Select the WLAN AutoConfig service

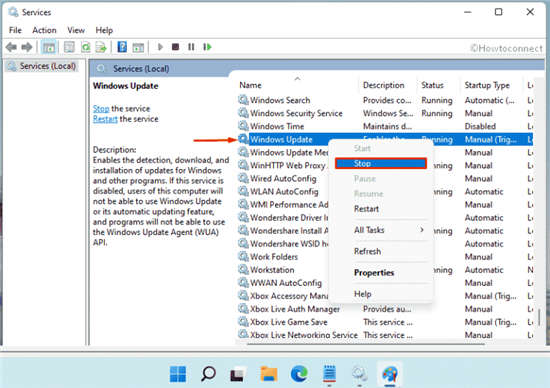coord(284,192)
